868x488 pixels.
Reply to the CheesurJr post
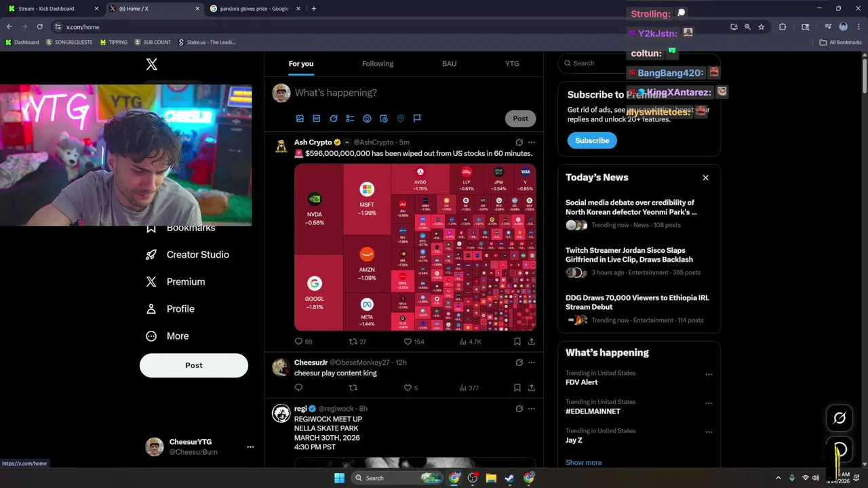point(298,388)
